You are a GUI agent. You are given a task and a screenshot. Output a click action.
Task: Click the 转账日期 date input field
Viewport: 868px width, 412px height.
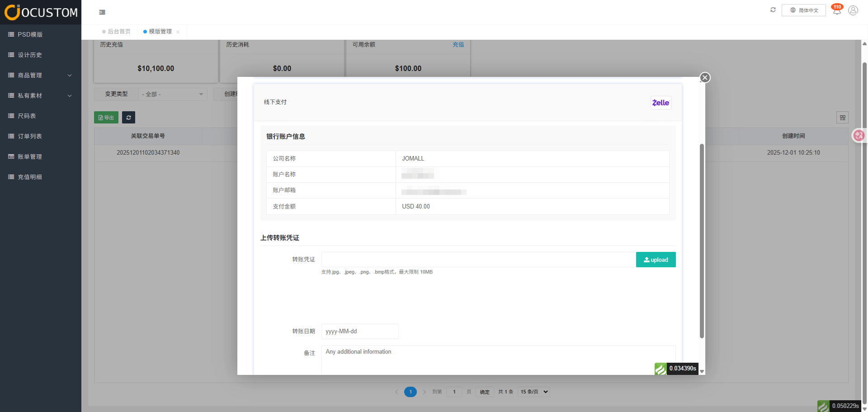click(x=360, y=331)
